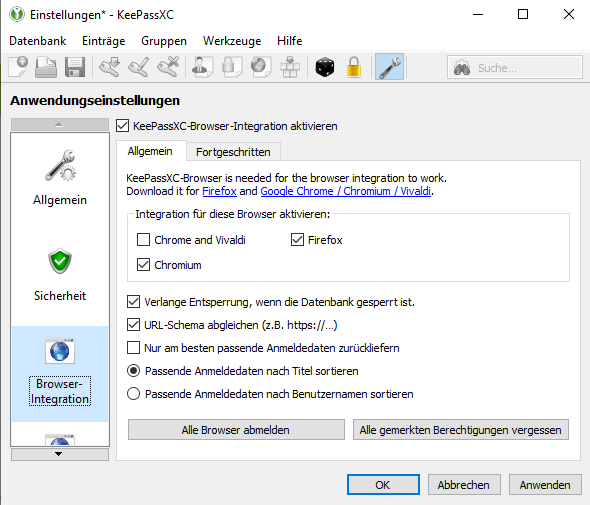Switch to the Fortgeschritten tab
The width and height of the screenshot is (590, 505).
pos(233,152)
